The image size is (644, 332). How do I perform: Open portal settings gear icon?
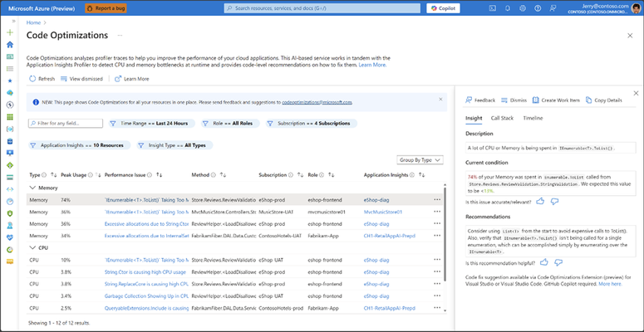[x=523, y=8]
